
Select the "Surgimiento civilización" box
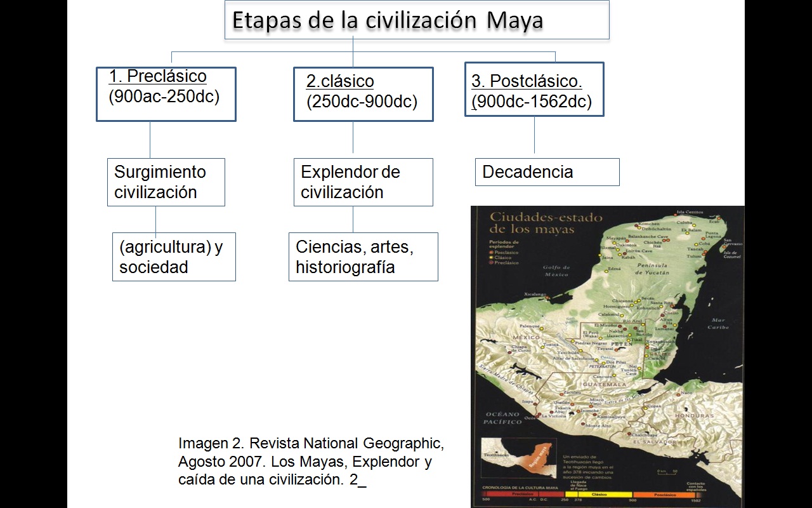(x=166, y=182)
